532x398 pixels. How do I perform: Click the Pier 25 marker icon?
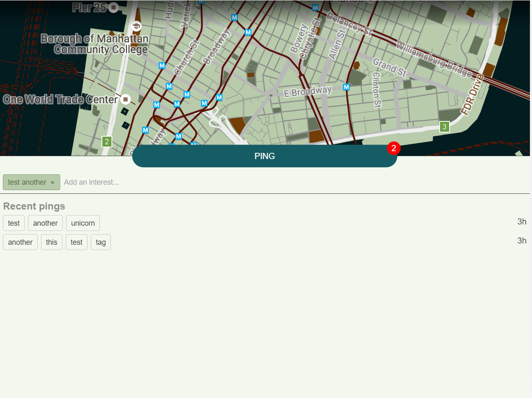[x=113, y=7]
